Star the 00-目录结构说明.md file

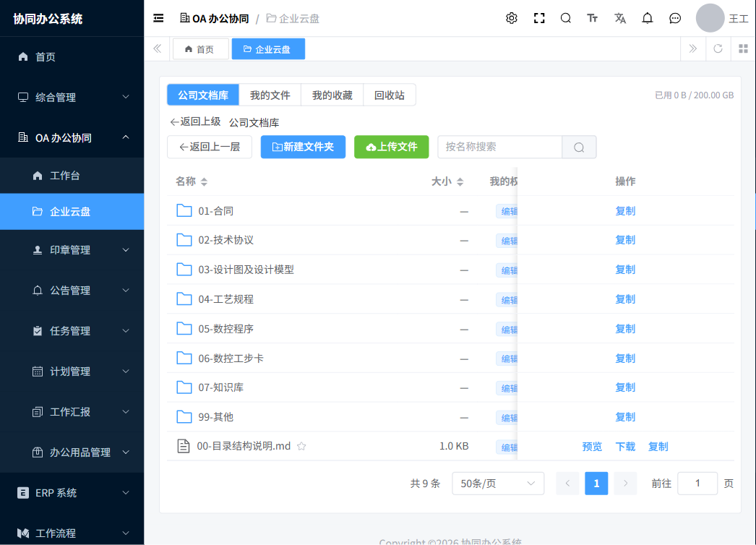click(301, 446)
